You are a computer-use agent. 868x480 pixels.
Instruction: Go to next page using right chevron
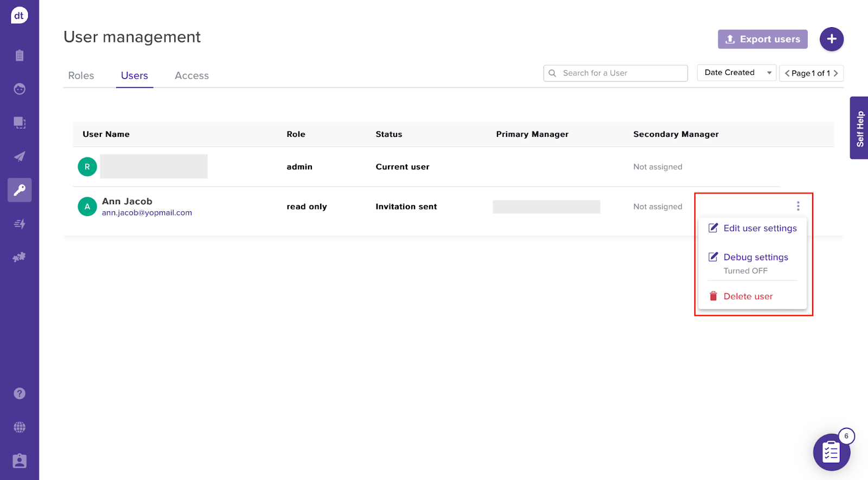click(836, 73)
